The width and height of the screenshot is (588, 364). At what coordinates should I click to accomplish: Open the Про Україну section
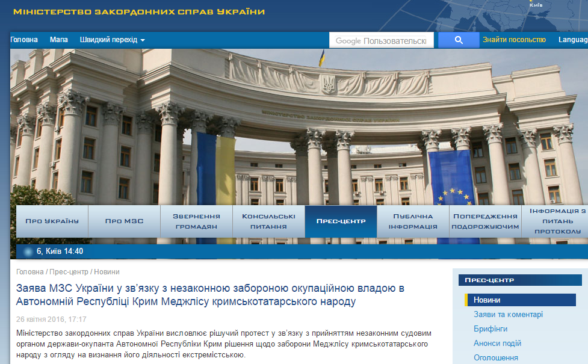[52, 221]
